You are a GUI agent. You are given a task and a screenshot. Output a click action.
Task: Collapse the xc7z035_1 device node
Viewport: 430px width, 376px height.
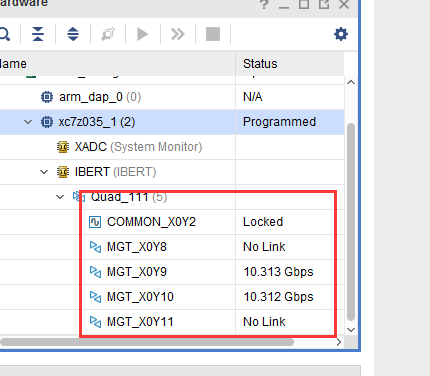28,122
